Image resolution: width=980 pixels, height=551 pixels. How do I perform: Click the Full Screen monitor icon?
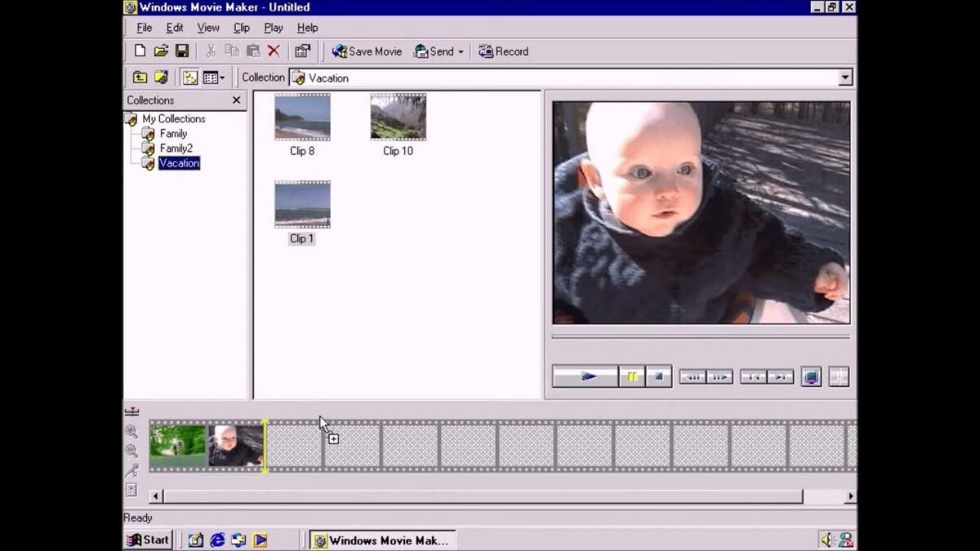pos(811,376)
